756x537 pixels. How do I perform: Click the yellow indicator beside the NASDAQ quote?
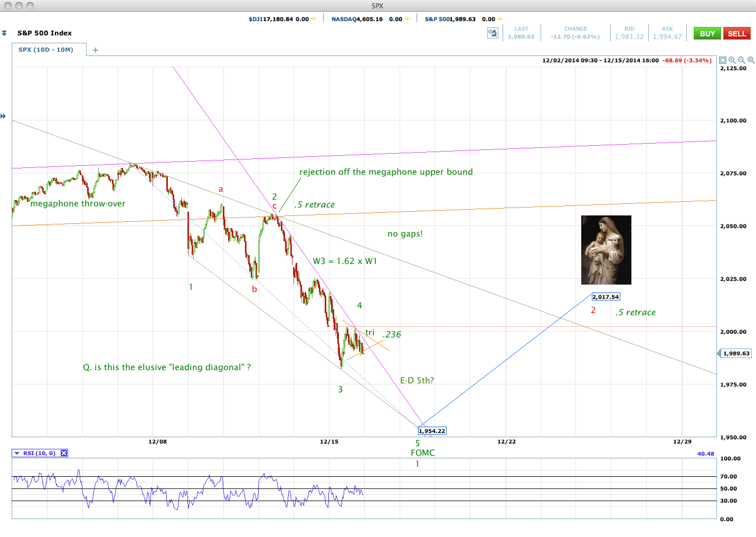click(407, 19)
